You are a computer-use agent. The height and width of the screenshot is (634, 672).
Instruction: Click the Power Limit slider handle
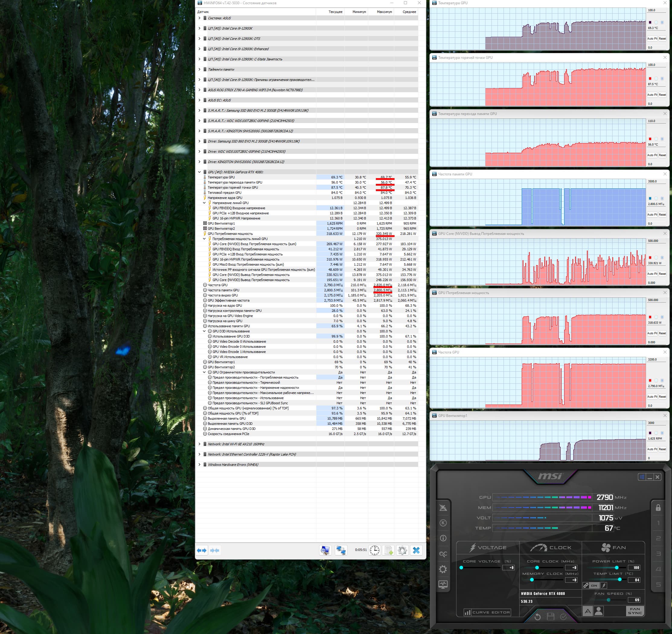click(616, 567)
